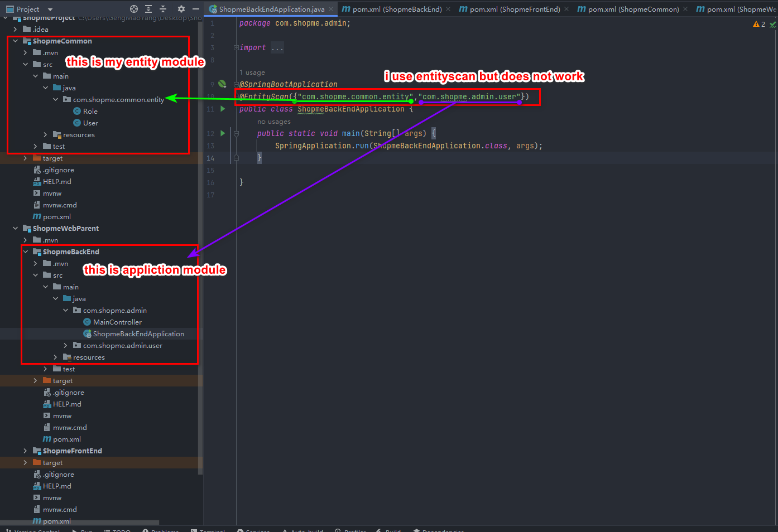Click the Spring Boot run gutter icon
This screenshot has width=778, height=532.
(222, 84)
